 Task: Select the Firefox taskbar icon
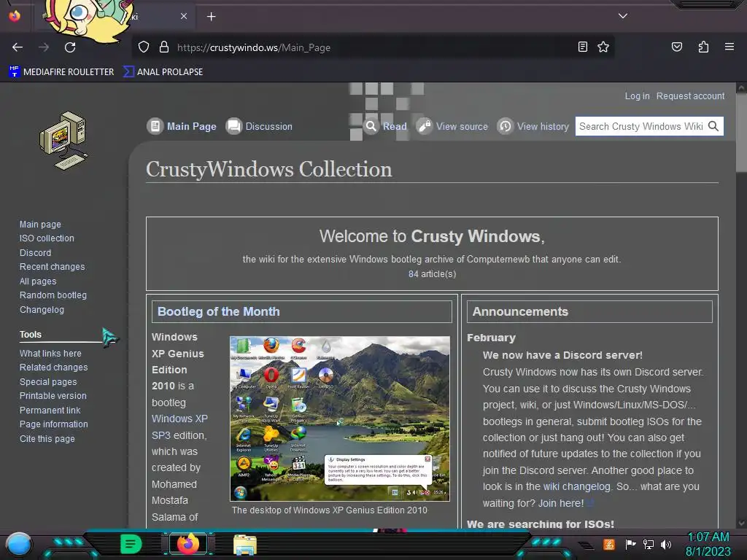(x=188, y=544)
